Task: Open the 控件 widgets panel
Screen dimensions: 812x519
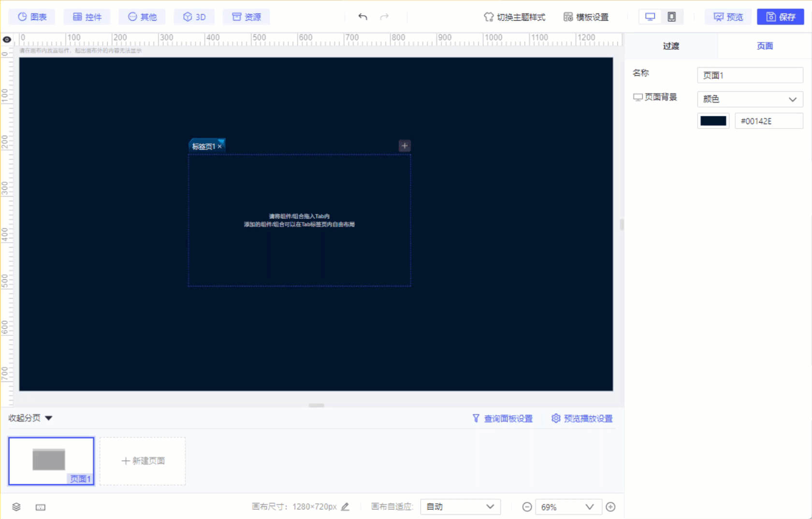Action: tap(87, 16)
